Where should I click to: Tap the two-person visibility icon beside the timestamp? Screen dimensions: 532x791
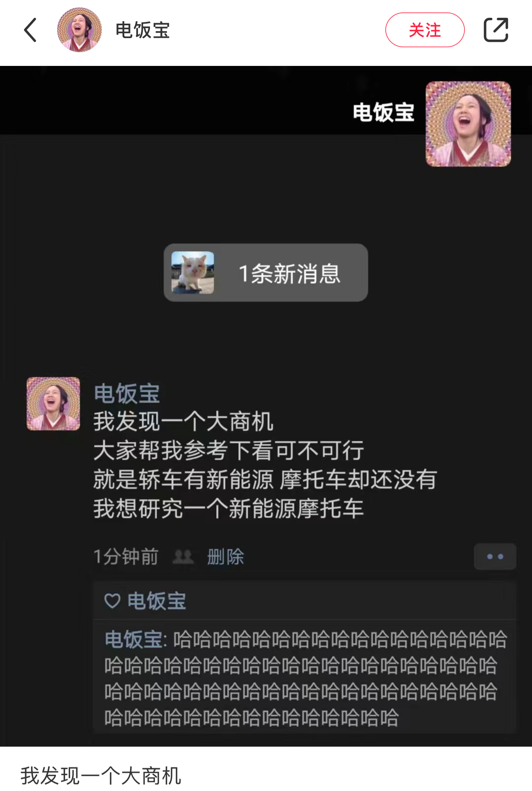pyautogui.click(x=183, y=556)
